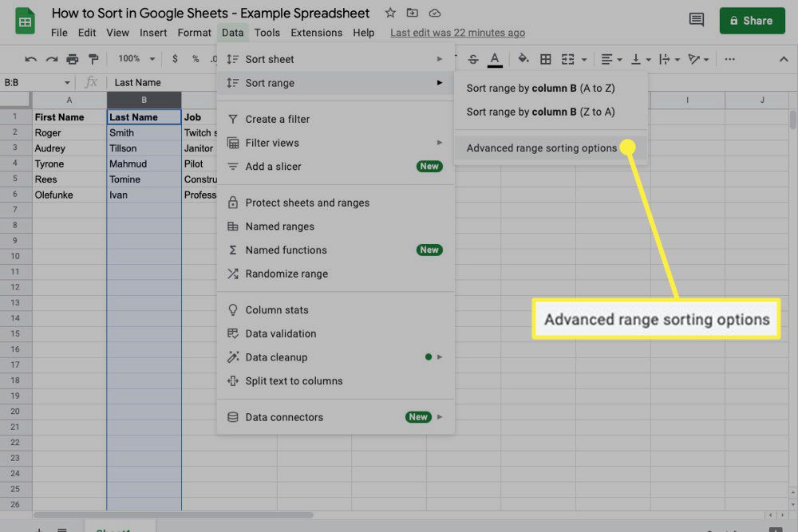This screenshot has width=798, height=532.
Task: Click the cloud document status icon
Action: tap(435, 13)
